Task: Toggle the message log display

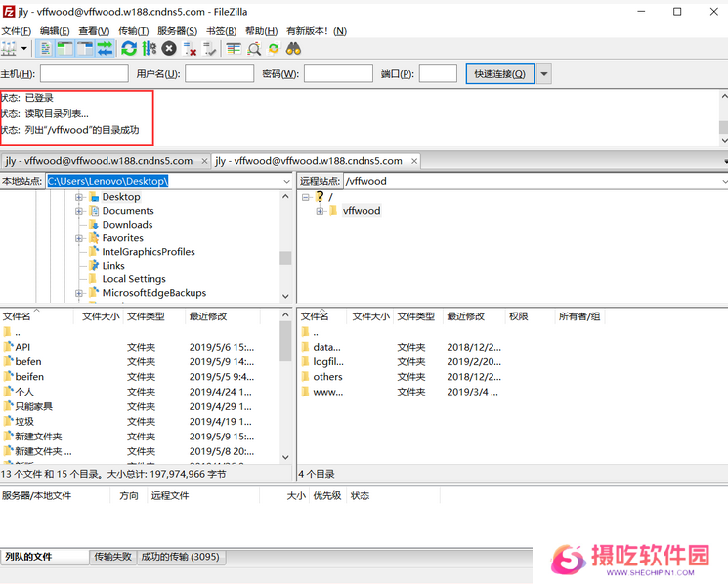Action: (x=46, y=48)
